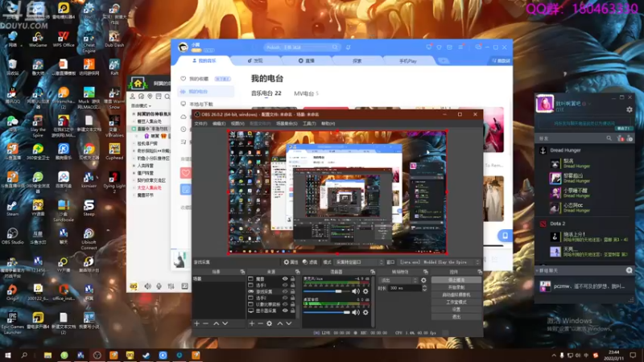This screenshot has height=362, width=644.
Task: Open WeGame desktop shortcut
Action: pos(38,39)
